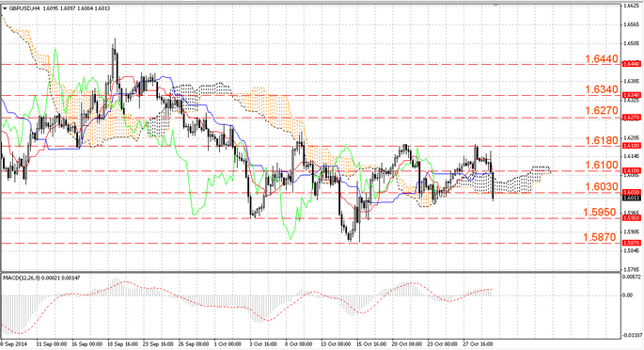Click the red 1.6270 price axis tag
The image size is (644, 350).
[632, 118]
